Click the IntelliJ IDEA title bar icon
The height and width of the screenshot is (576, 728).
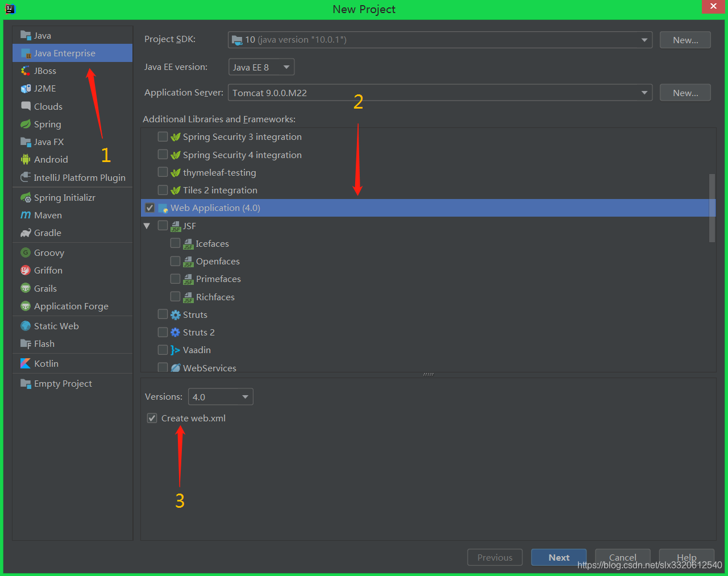[10, 9]
